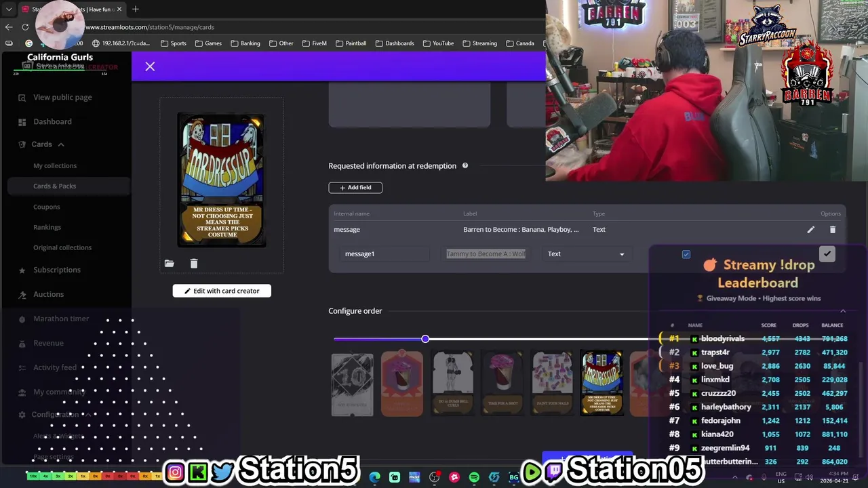Viewport: 868px width, 488px height.
Task: Open the 192.168.2.1 router bookmark
Action: tap(121, 43)
